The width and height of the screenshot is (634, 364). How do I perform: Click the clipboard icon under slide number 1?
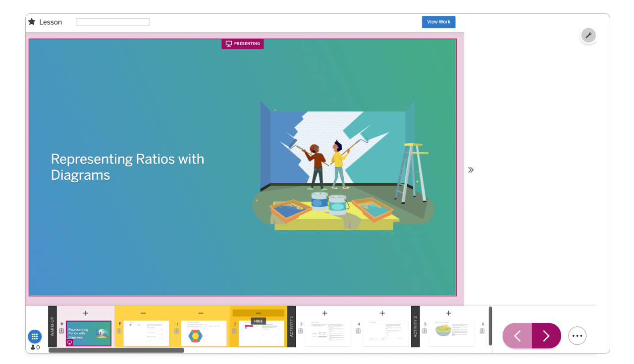[177, 331]
